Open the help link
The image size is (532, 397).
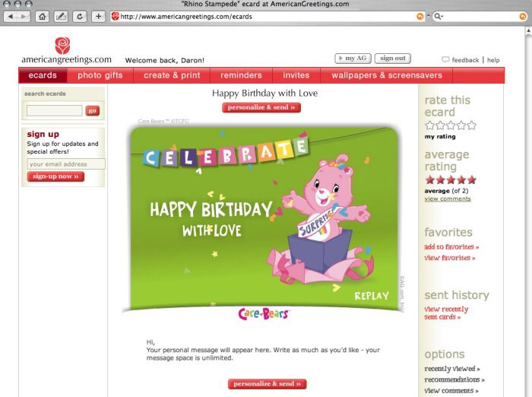tap(493, 60)
